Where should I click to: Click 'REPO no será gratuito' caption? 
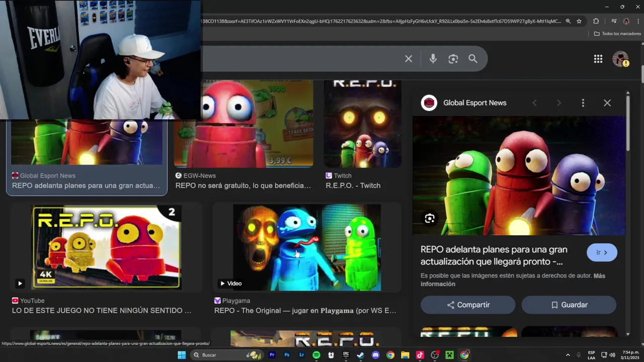click(243, 186)
